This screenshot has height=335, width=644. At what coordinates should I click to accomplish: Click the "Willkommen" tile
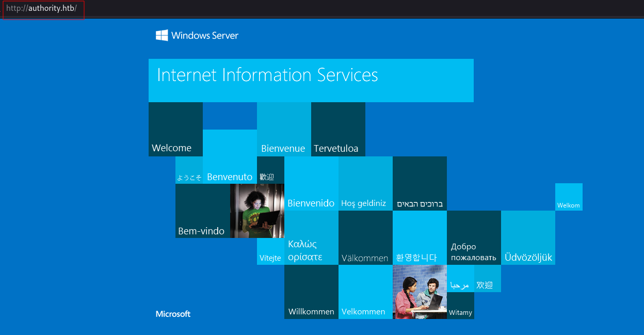[311, 292]
